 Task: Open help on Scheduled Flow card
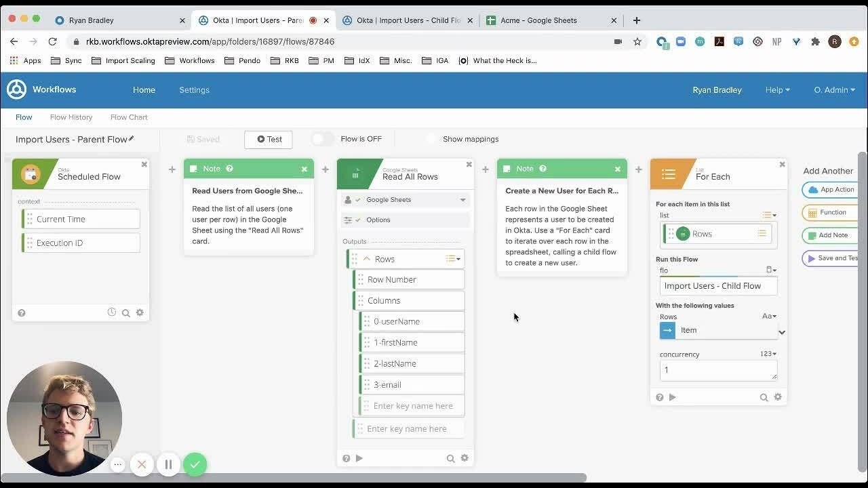coord(22,313)
